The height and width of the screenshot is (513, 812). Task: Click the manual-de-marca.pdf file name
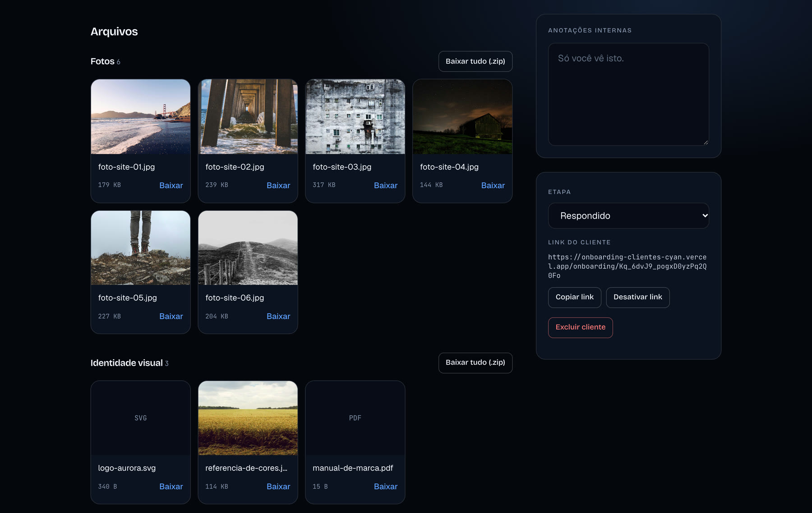point(353,468)
